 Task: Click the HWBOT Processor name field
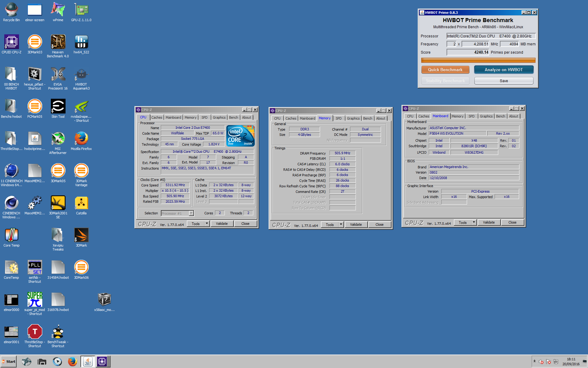(x=491, y=36)
